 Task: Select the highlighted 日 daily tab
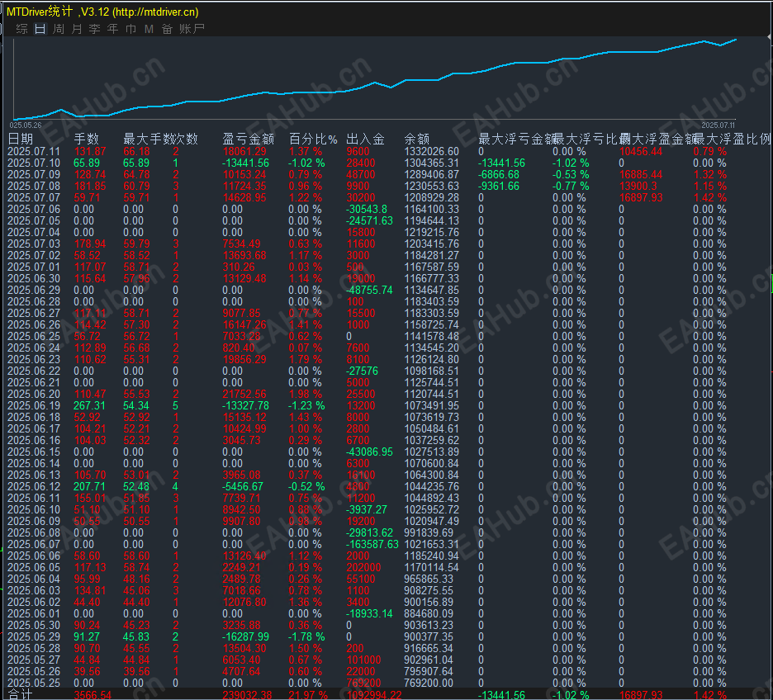pos(38,27)
